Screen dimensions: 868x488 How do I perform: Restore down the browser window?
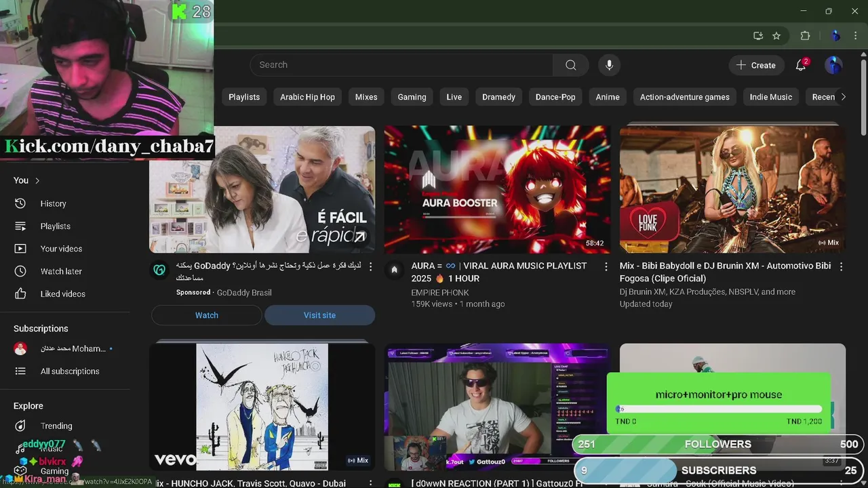coord(829,11)
